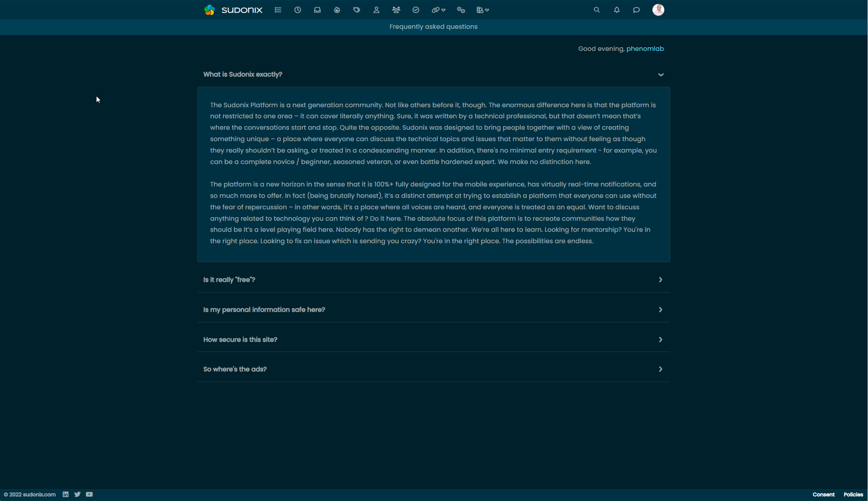
Task: Open user profile avatar menu
Action: point(658,10)
